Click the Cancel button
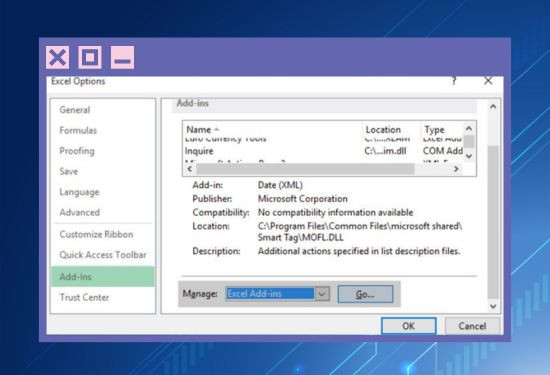Screen dimensions: 550x375 tap(472, 326)
